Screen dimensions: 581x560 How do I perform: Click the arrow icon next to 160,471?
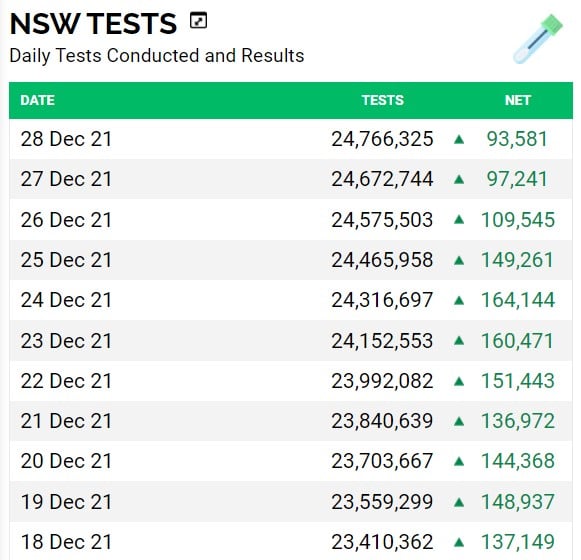(459, 341)
